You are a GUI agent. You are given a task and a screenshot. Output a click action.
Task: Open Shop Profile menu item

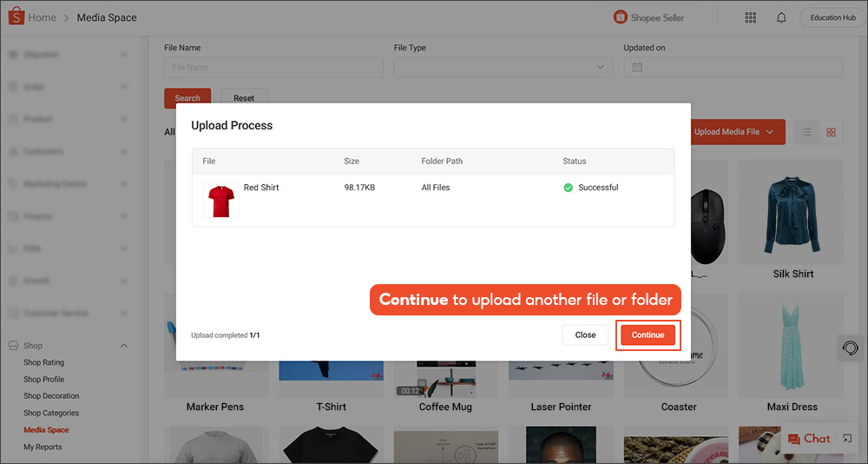click(x=43, y=379)
